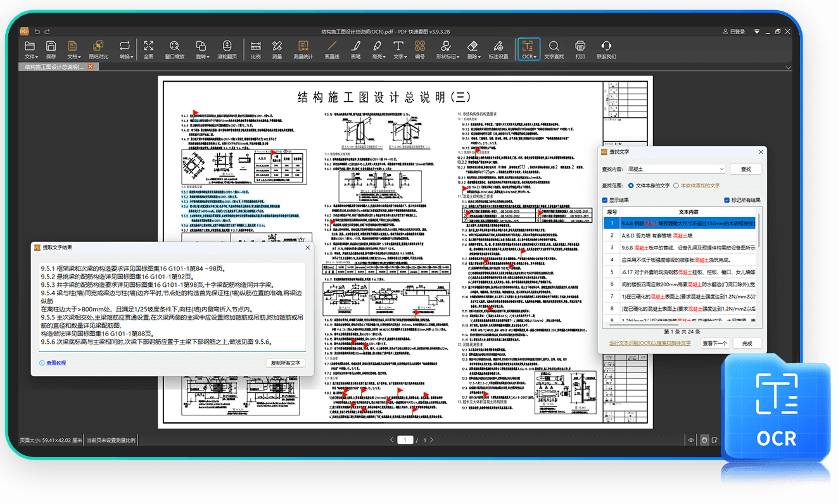Uncheck the 标记所有结果 checkbox
Screen dimensions: 838x504
(x=727, y=201)
